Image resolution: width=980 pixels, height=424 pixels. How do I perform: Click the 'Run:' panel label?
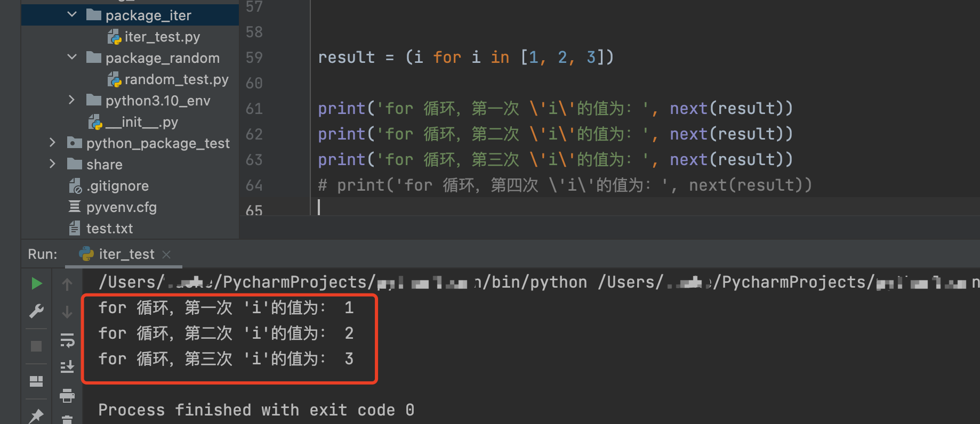(x=43, y=254)
